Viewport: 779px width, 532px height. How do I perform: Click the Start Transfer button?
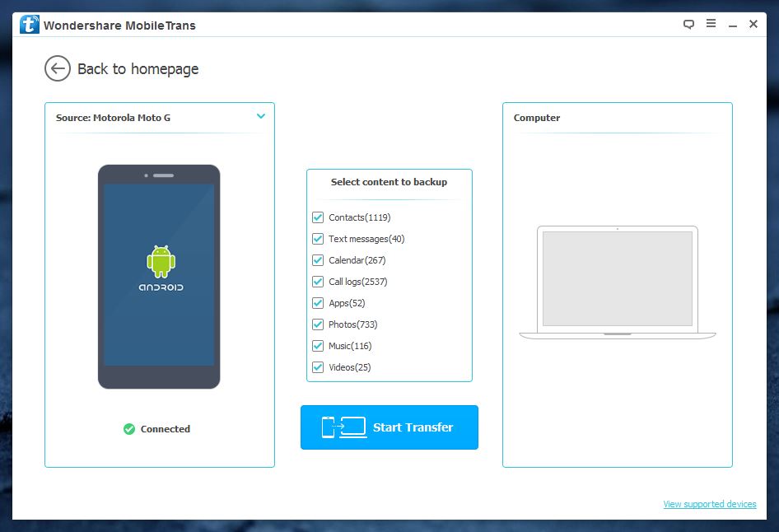coord(389,427)
